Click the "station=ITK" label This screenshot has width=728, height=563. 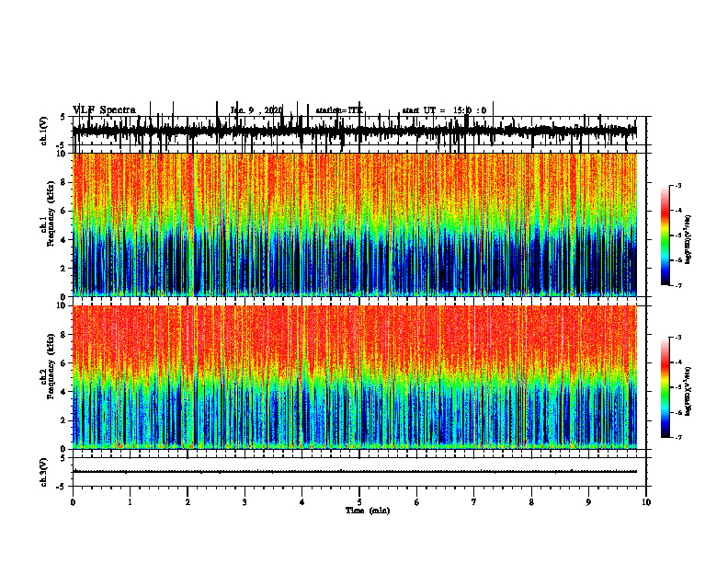point(339,110)
